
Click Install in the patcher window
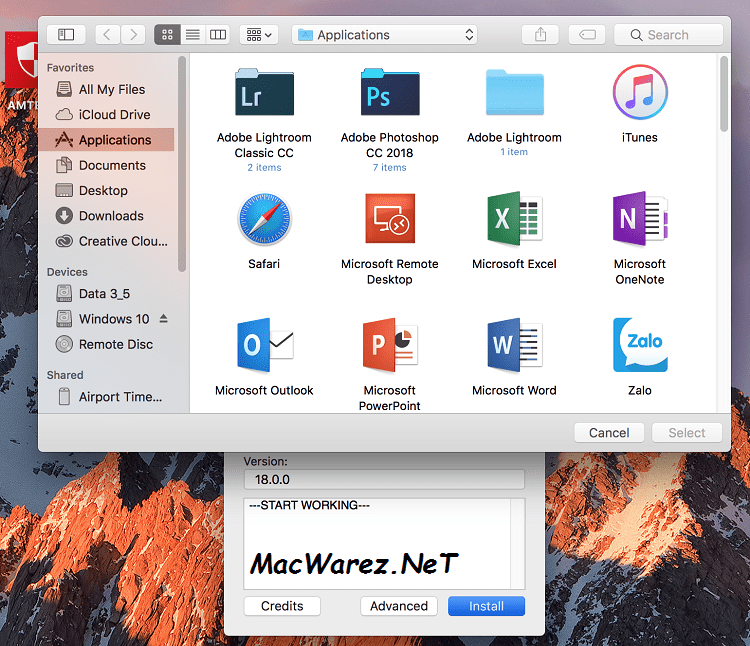(486, 606)
